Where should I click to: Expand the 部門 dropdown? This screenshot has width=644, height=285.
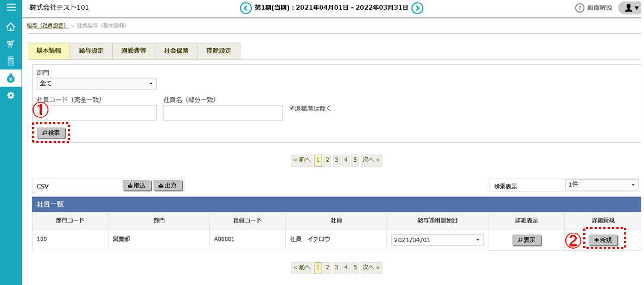tap(97, 84)
